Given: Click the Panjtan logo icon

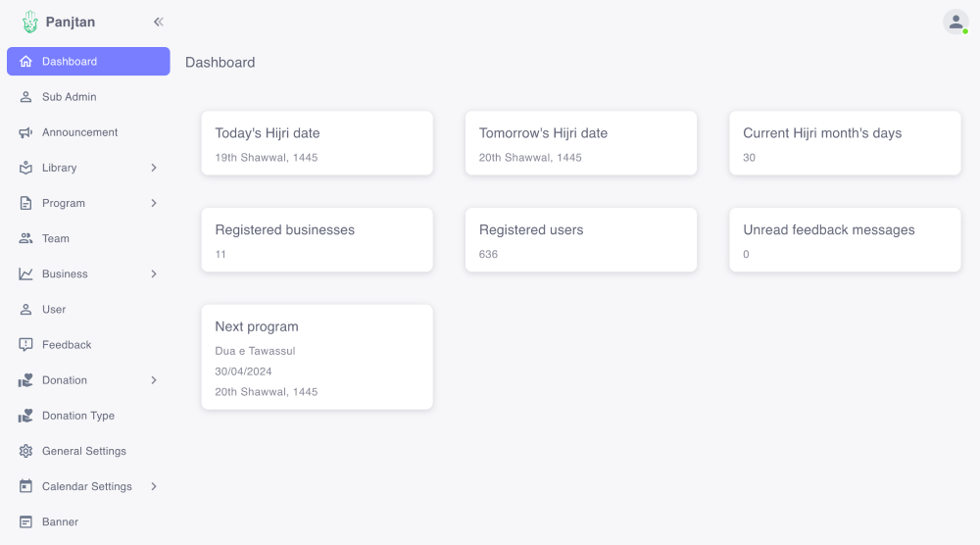Looking at the screenshot, I should point(30,22).
